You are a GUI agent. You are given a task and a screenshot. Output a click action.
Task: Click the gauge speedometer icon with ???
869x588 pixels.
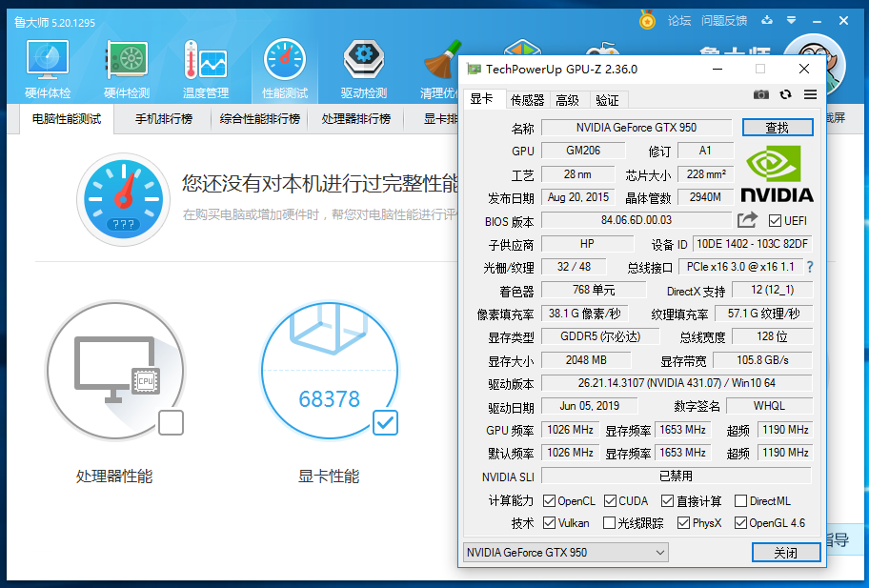(x=123, y=199)
